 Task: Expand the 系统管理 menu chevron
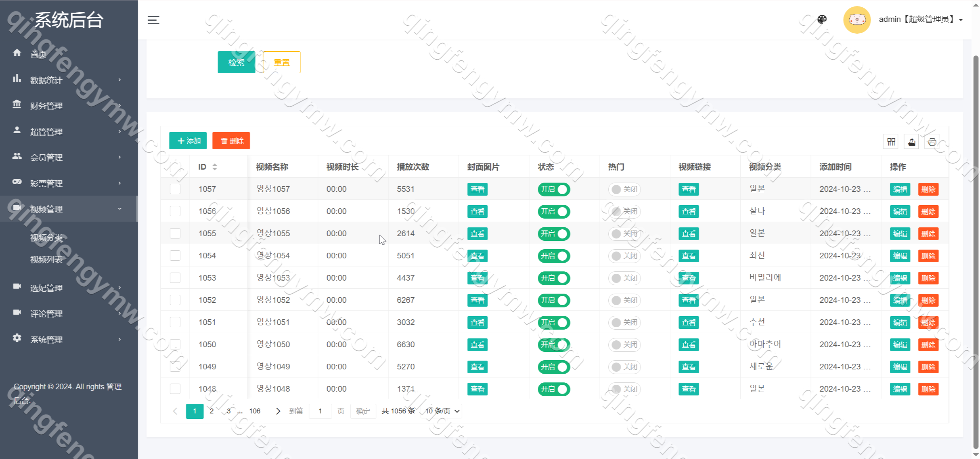tap(120, 339)
